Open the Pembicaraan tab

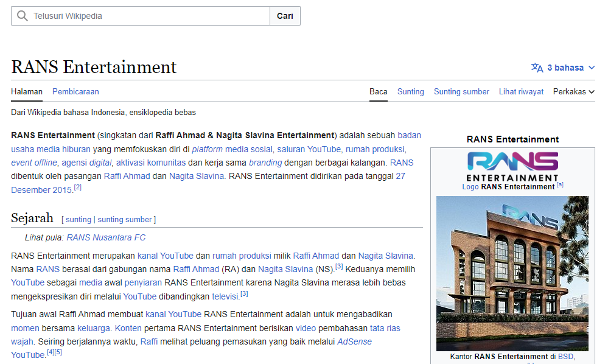75,92
